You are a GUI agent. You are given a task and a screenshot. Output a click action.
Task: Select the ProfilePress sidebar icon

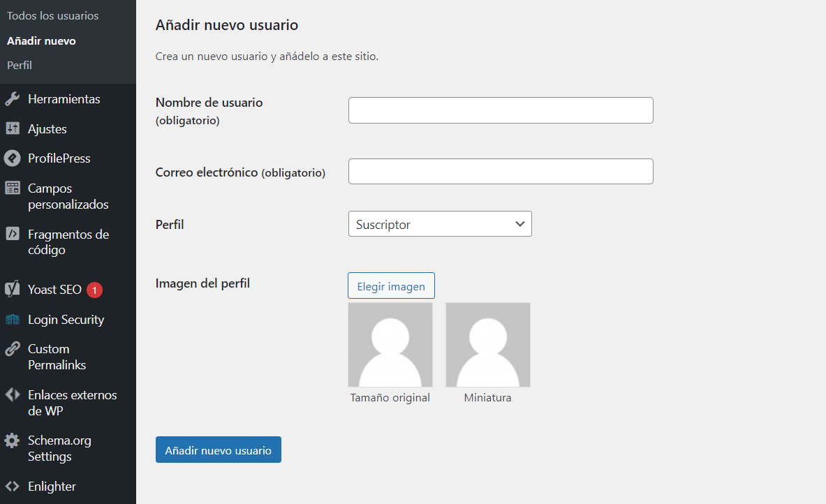coord(14,158)
